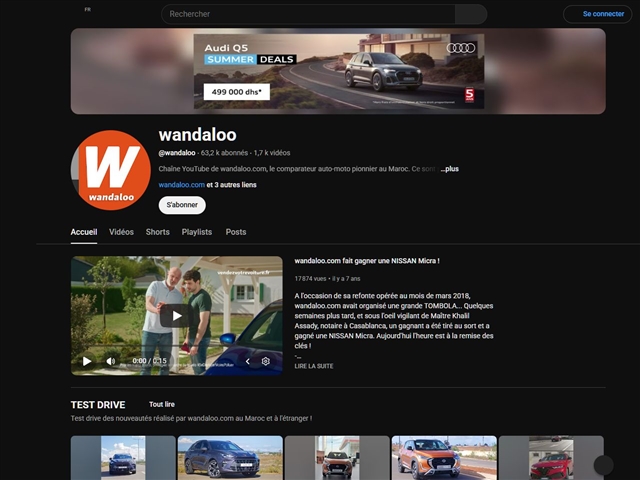Click the round button on the last thumbnail
Viewport: 640px width, 480px height.
pyautogui.click(x=603, y=465)
